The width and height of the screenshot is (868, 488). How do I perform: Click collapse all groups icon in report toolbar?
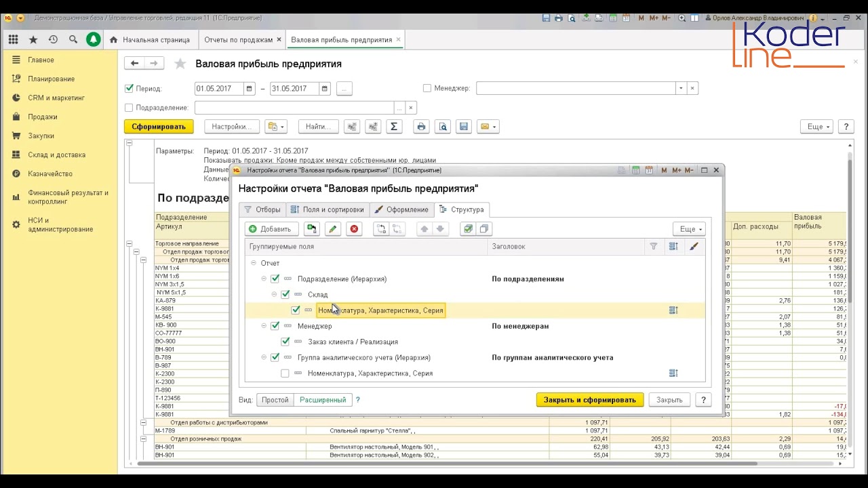351,127
